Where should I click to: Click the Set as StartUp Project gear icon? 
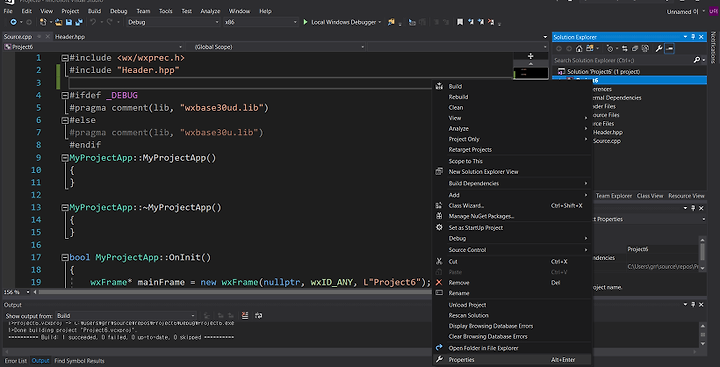pyautogui.click(x=439, y=228)
